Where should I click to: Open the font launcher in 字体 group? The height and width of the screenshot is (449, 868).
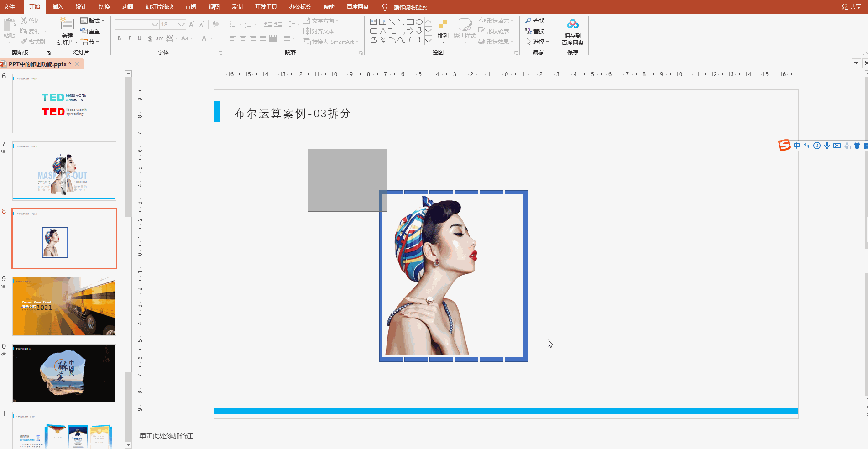(x=220, y=52)
